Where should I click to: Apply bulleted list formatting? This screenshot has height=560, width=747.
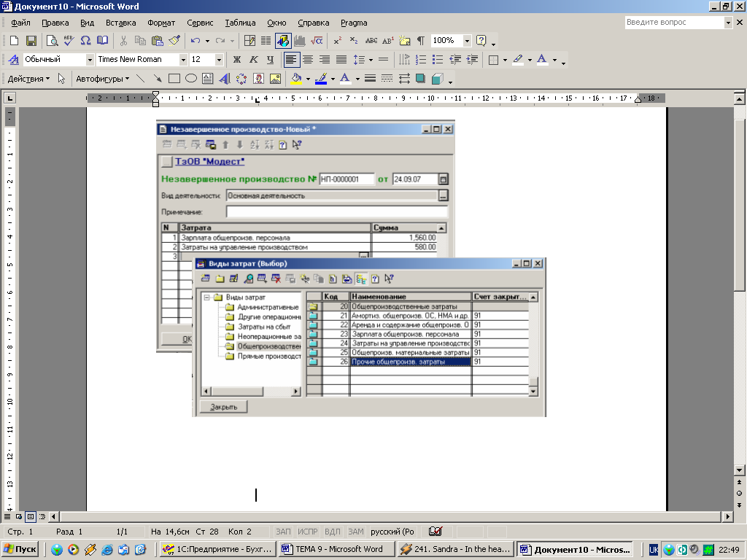point(438,60)
